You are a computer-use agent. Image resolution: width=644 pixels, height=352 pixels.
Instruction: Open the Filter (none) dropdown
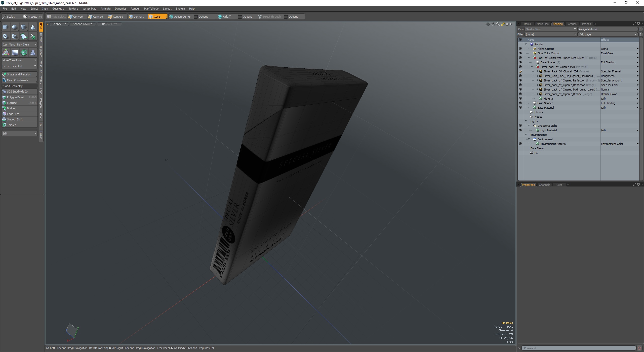[551, 34]
